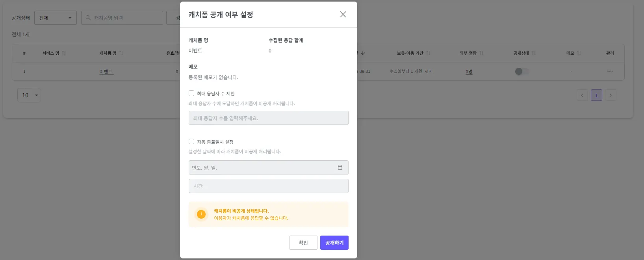This screenshot has width=644, height=260.
Task: Sort the 외부 열람 column
Action: [481, 53]
